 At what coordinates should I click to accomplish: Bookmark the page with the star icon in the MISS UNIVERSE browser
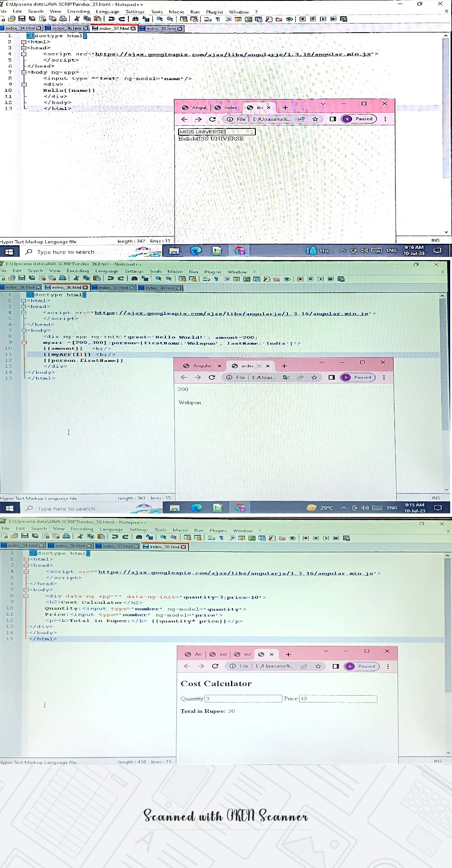[315, 119]
